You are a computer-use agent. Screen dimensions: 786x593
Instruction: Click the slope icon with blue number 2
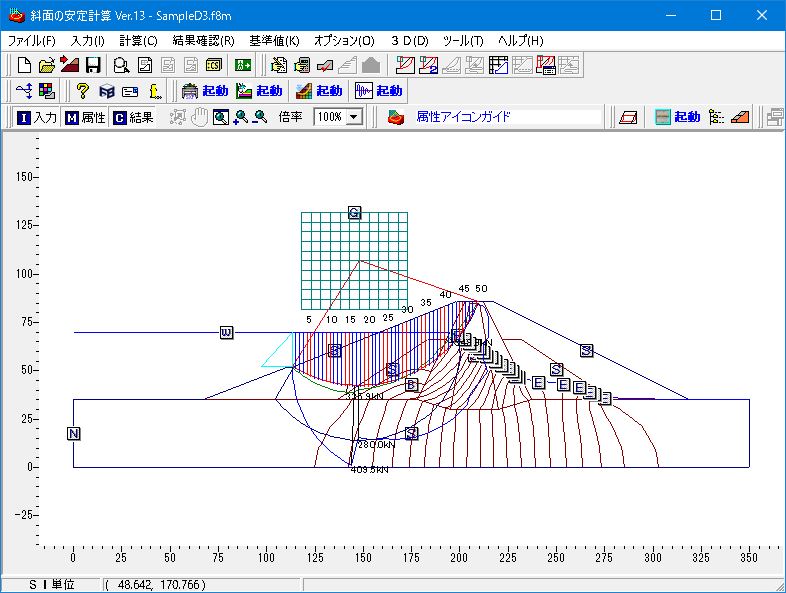(429, 65)
